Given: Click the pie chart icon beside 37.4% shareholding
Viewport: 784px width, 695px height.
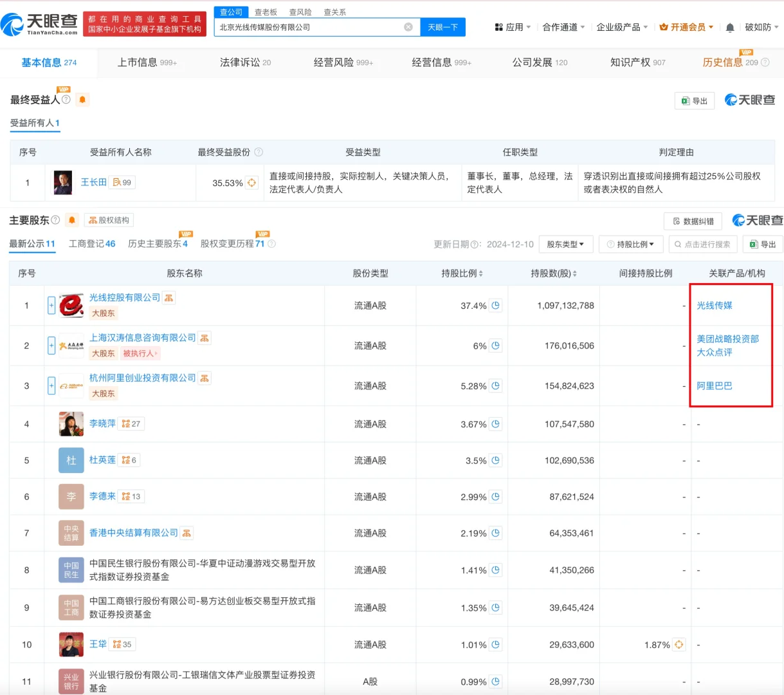Looking at the screenshot, I should pyautogui.click(x=495, y=306).
